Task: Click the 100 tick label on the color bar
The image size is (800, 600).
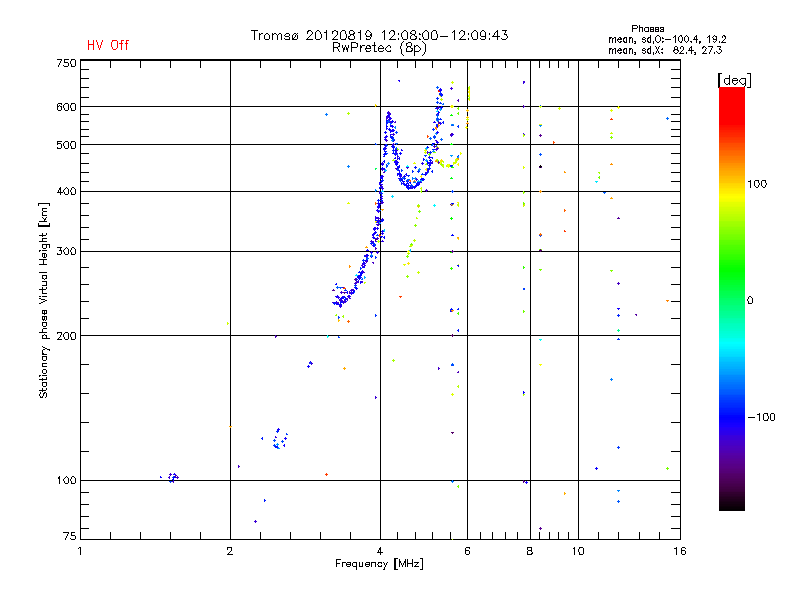Action: pyautogui.click(x=757, y=184)
